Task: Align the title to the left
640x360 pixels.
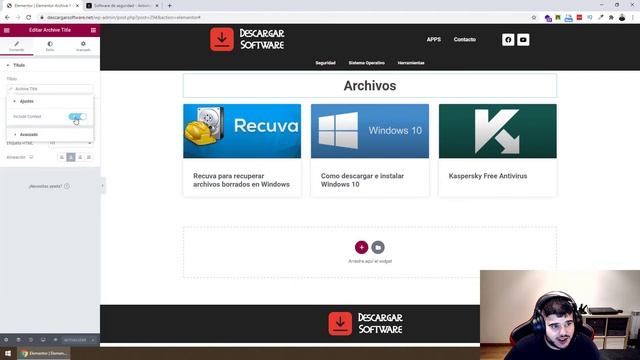Action: click(62, 157)
